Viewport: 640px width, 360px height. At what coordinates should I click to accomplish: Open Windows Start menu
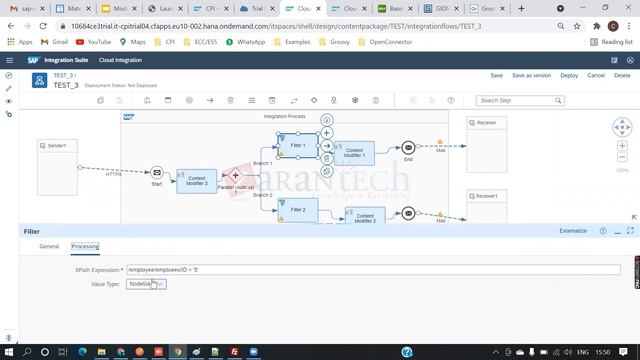click(x=9, y=352)
